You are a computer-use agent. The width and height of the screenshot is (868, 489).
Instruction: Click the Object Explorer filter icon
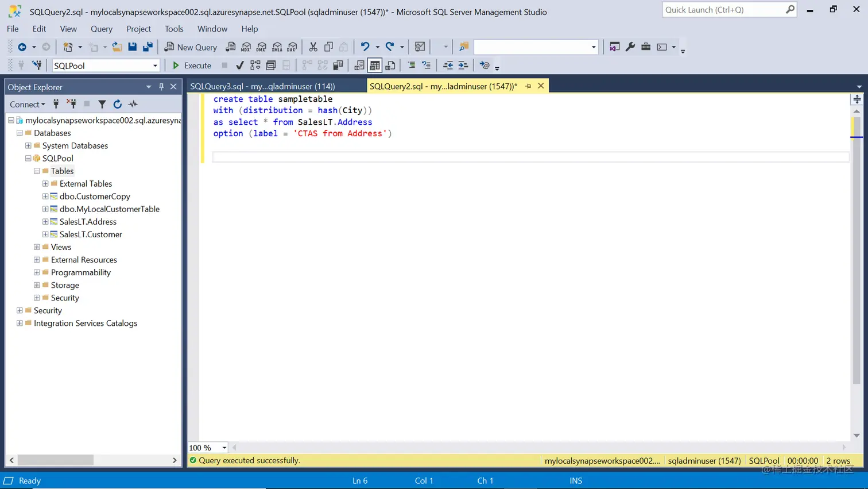click(x=102, y=104)
